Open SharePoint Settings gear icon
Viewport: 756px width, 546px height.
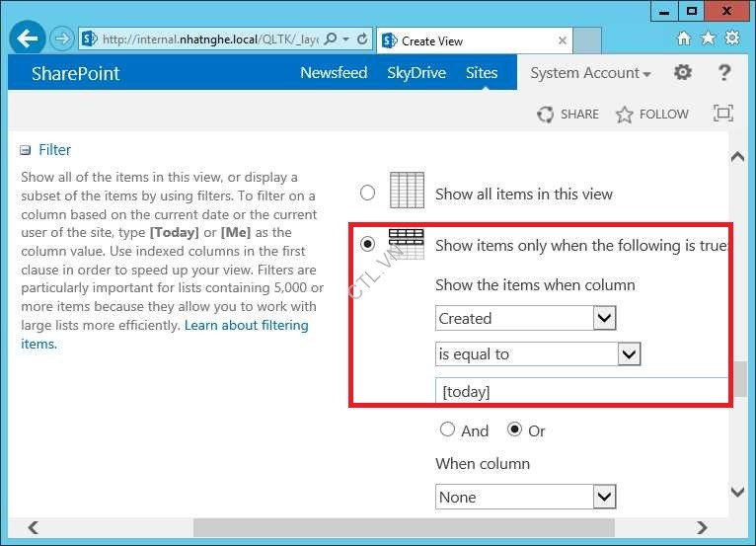[683, 73]
